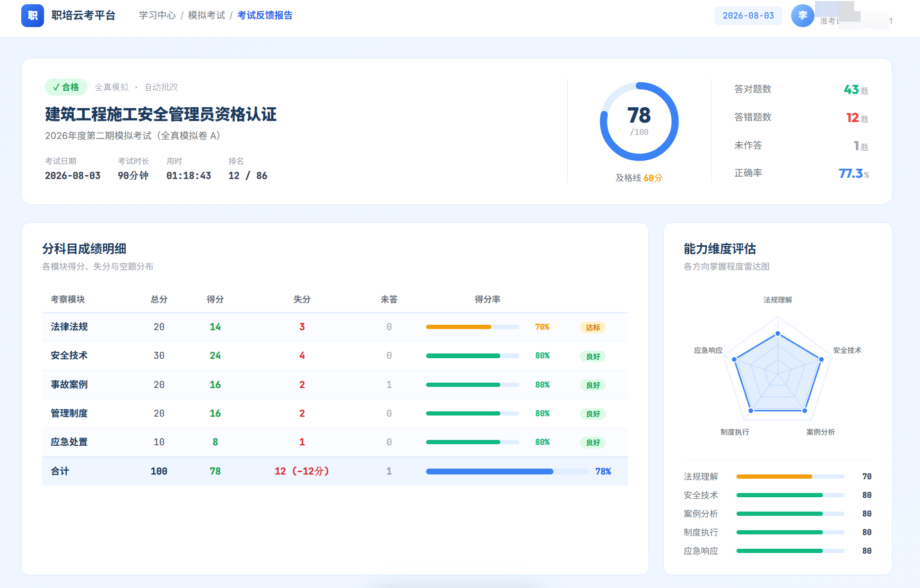Viewport: 920px width, 588px height.
Task: Click the 李 user avatar
Action: (x=802, y=15)
